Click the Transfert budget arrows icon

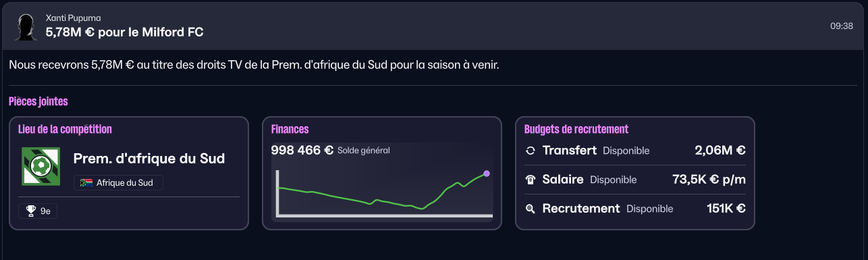531,151
